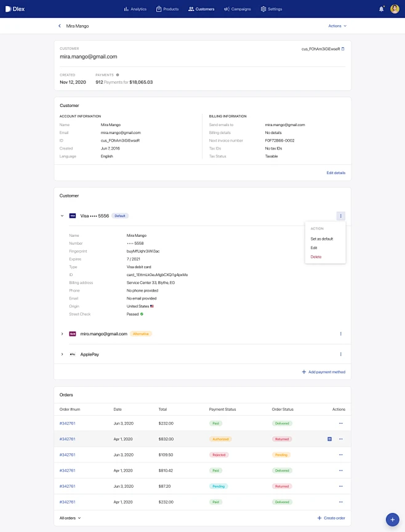Viewport: 405px width, 532px height.
Task: Expand the miro.mango@gmail.com payment method
Action: pos(62,334)
